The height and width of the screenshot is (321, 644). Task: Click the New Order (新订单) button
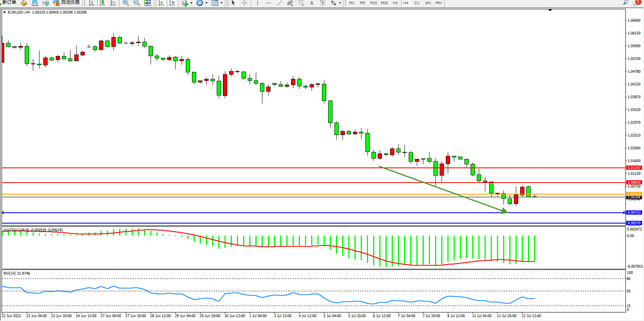[x=9, y=2]
